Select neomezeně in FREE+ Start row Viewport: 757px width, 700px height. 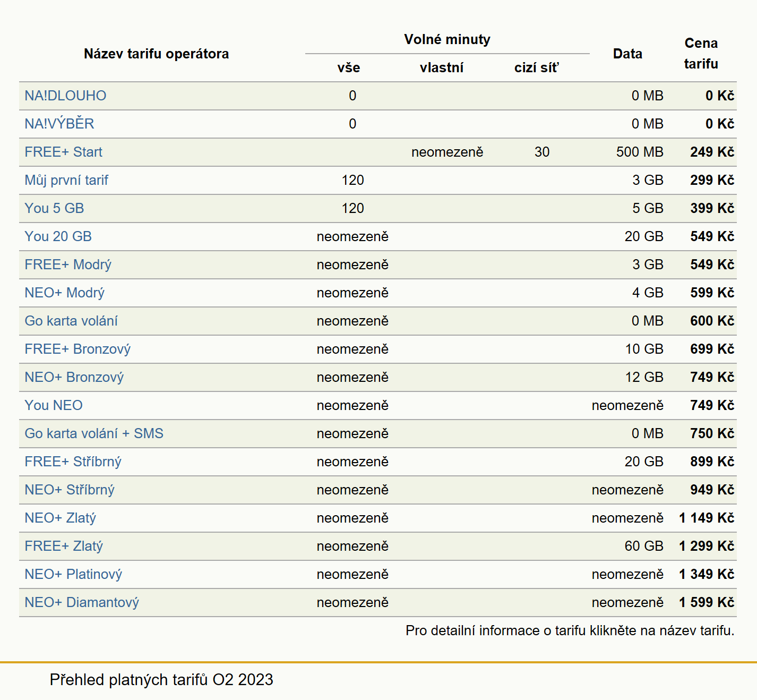pyautogui.click(x=447, y=152)
